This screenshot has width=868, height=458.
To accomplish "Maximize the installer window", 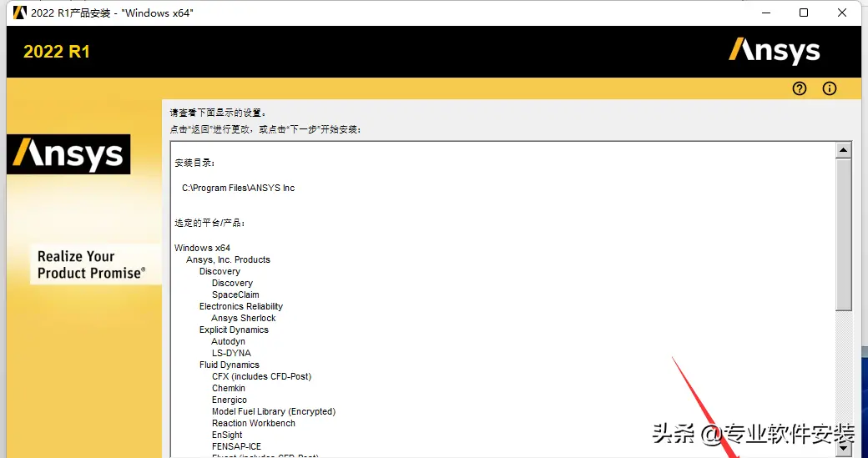I will (804, 13).
